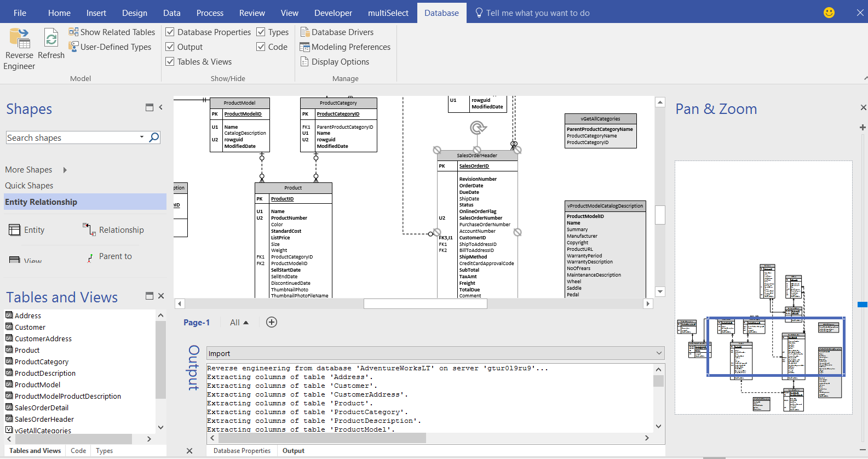Toggle the Code checkbox
This screenshot has width=868, height=459.
tap(261, 47)
